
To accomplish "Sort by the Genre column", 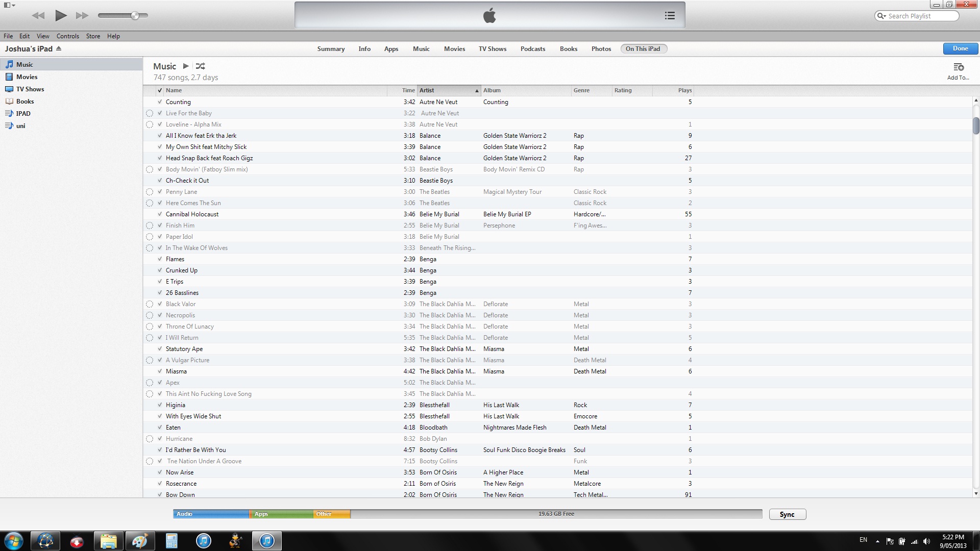I will [592, 90].
